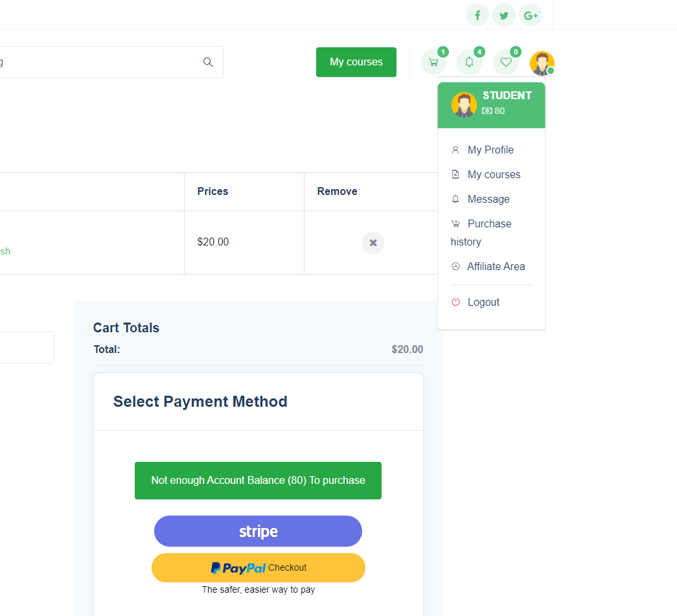
Task: Select My Profile in user menu
Action: coord(490,150)
